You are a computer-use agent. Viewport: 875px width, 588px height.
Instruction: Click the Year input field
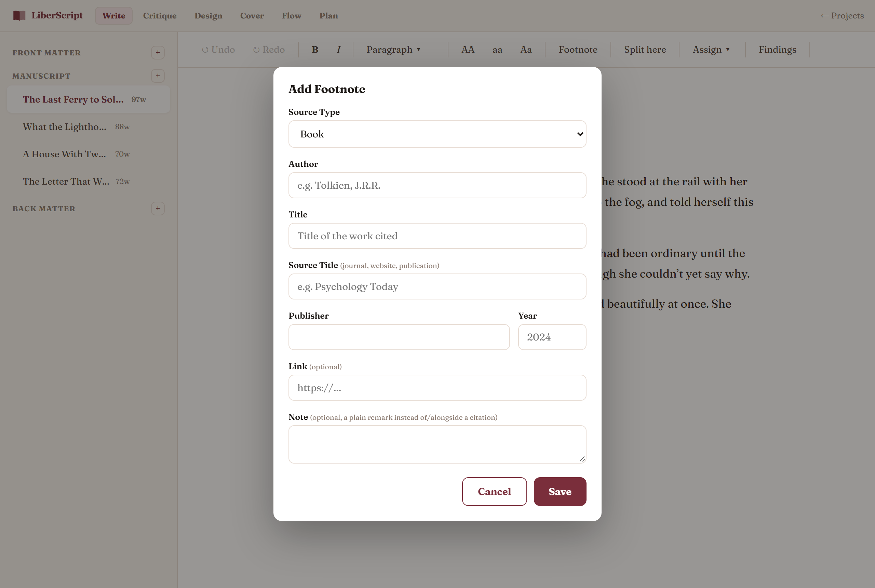click(x=552, y=337)
